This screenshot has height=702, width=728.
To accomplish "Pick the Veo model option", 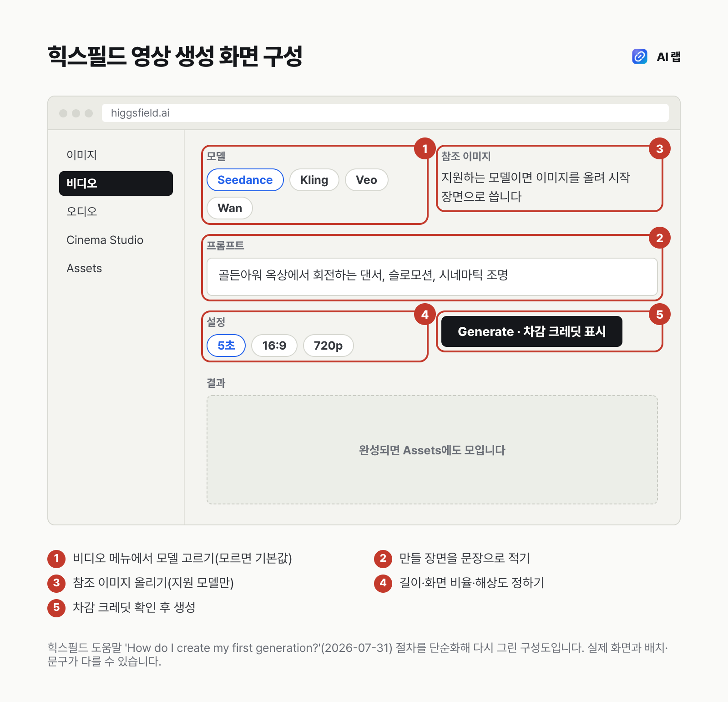I will click(x=367, y=180).
